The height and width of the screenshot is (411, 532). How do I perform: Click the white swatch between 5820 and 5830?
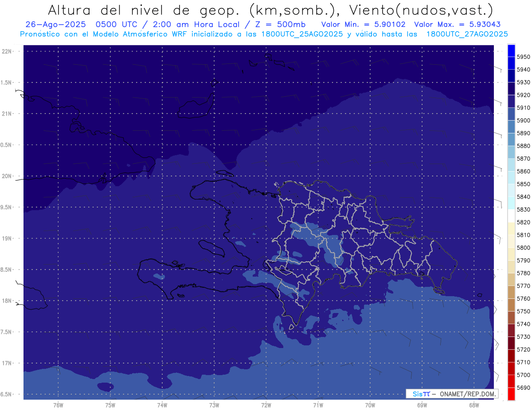click(x=511, y=216)
